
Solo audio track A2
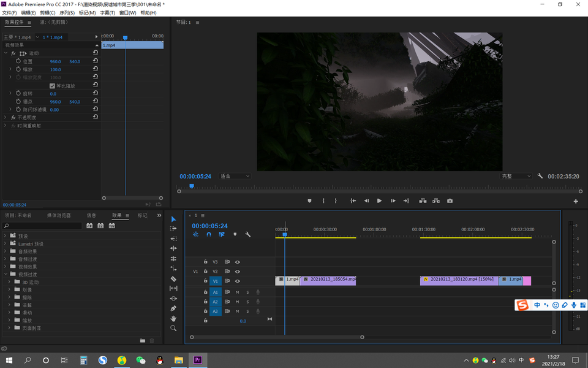[x=247, y=302]
